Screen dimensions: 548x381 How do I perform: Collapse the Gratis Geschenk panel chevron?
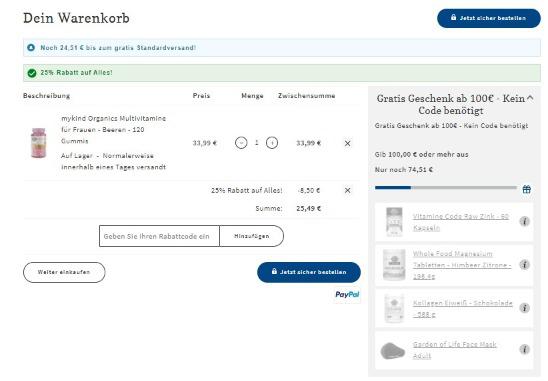point(530,98)
